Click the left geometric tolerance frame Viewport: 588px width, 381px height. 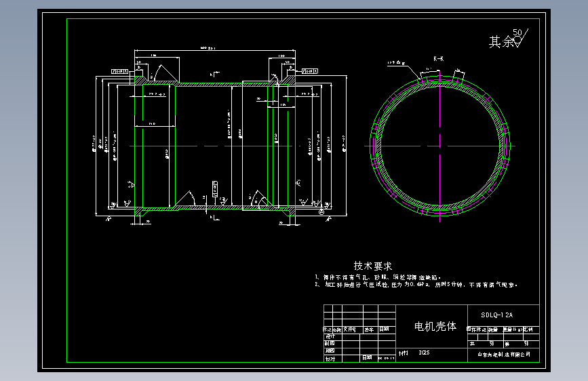click(x=120, y=71)
